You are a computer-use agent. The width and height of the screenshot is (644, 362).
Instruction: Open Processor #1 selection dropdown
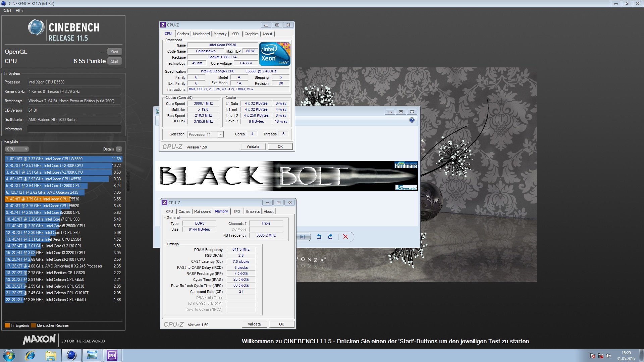[205, 134]
